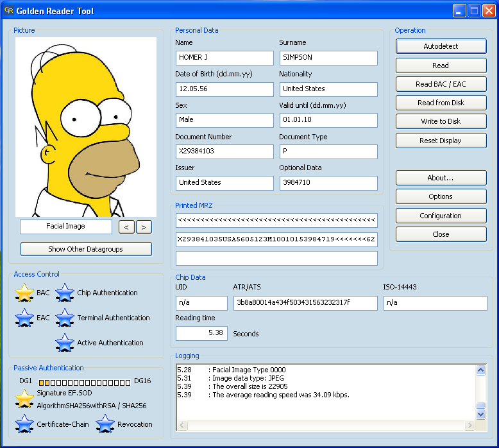Click log line 'The overall size is 22905'
Screen dimensions: 499x448
click(x=232, y=386)
